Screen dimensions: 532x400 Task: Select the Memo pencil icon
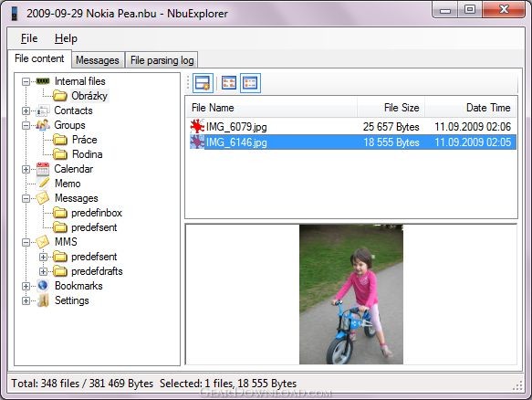[44, 184]
